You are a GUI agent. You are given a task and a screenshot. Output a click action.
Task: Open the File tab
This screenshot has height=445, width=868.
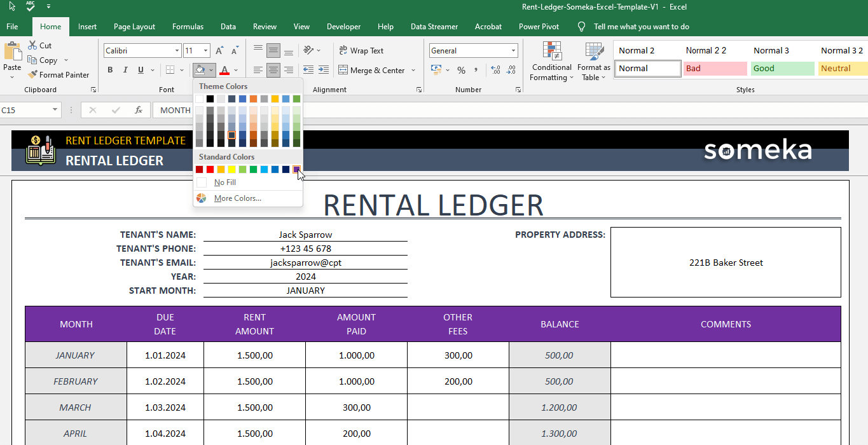click(12, 27)
